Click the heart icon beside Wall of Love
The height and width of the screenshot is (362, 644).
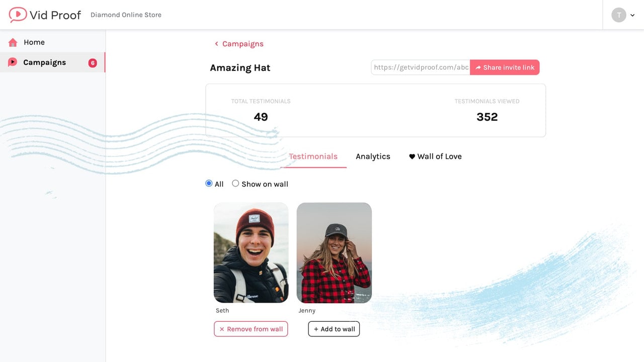click(412, 156)
